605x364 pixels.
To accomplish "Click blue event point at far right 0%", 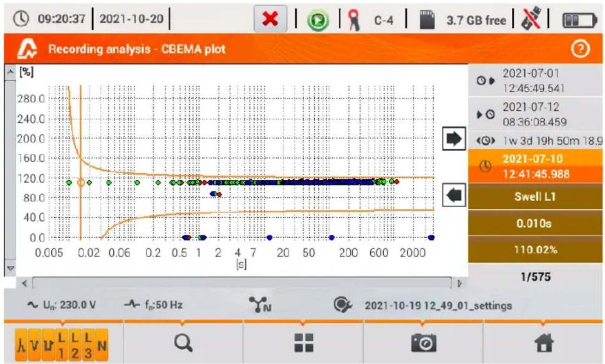I will (431, 238).
